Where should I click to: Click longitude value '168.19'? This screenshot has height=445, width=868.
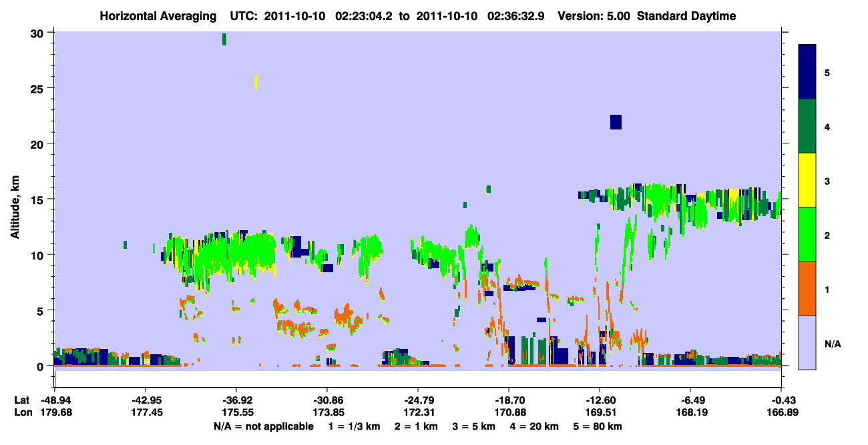pos(691,413)
